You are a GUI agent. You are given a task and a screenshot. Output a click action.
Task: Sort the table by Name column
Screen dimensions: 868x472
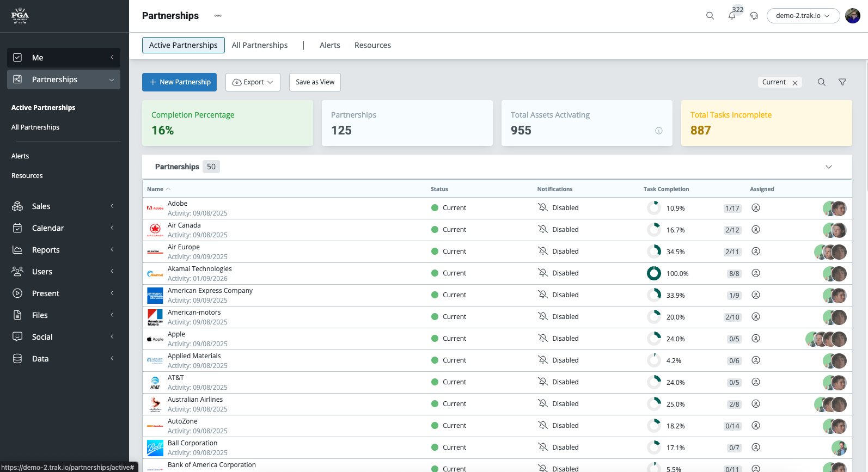click(158, 189)
